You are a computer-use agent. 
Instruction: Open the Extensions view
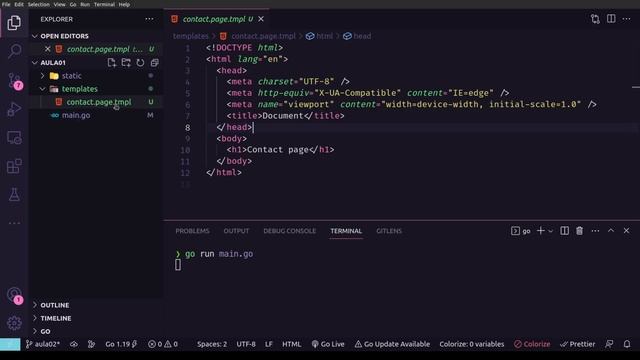point(14,166)
